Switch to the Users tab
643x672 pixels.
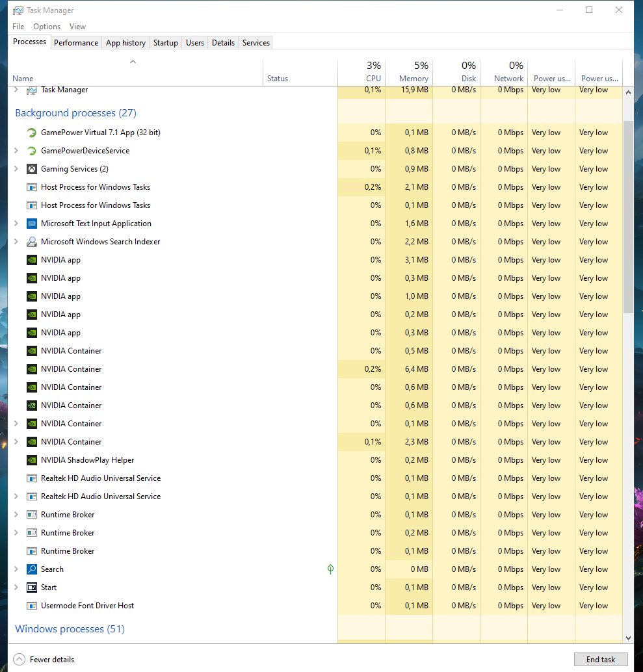tap(195, 43)
